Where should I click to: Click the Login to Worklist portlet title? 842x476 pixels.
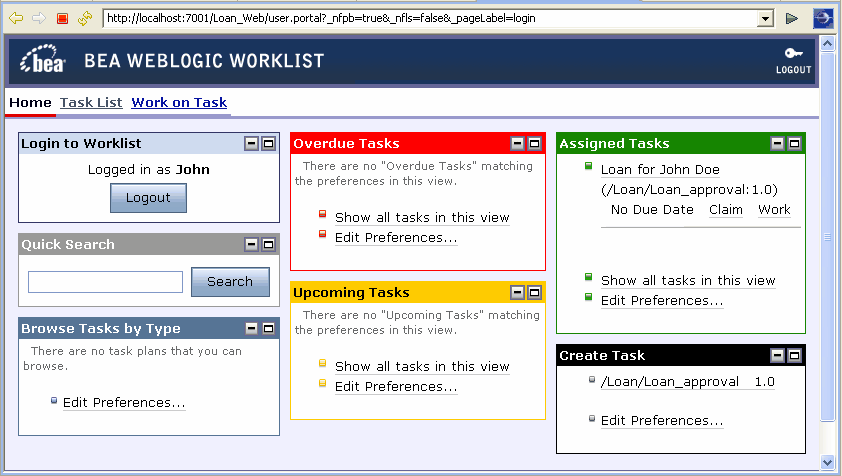tap(81, 143)
